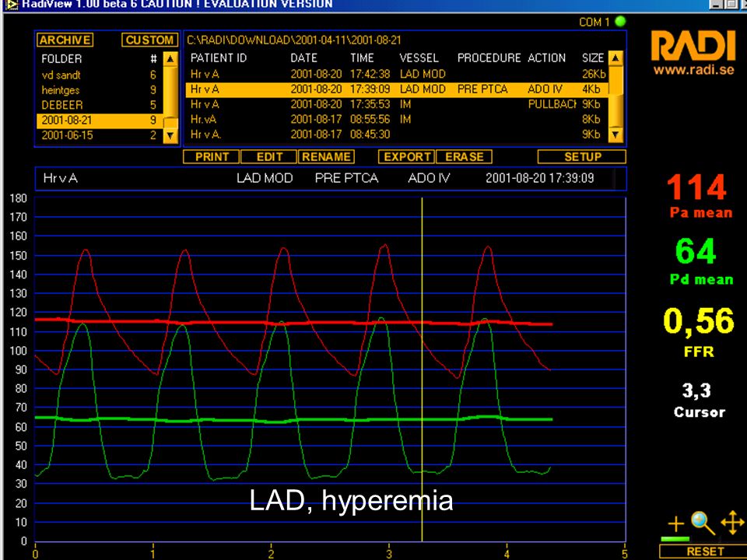Select the 2001-06-15 folder
This screenshot has height=560, width=747.
point(100,135)
